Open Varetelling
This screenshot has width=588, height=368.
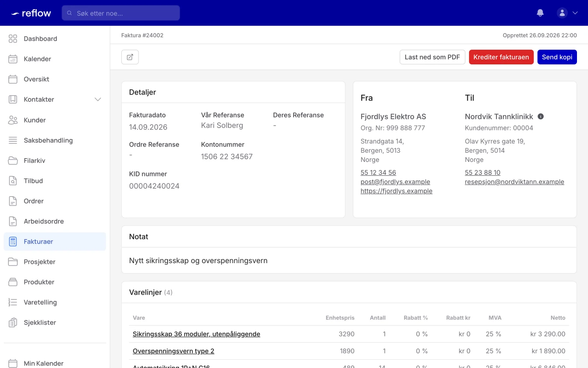pyautogui.click(x=55, y=302)
